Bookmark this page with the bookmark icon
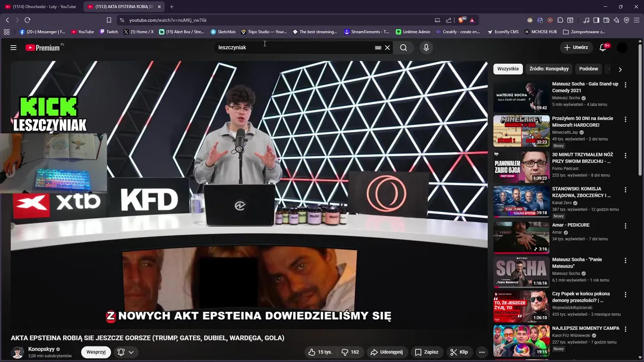The width and height of the screenshot is (644, 362). (x=109, y=20)
